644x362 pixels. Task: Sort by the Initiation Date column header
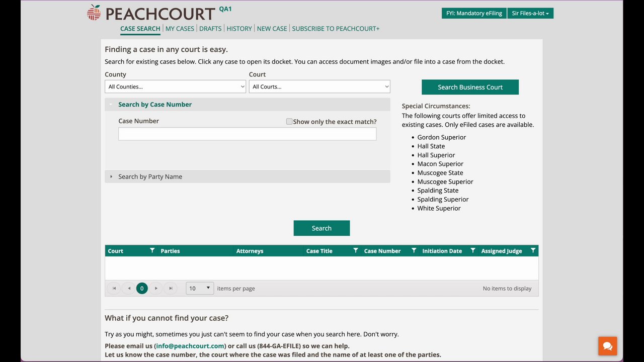(442, 251)
